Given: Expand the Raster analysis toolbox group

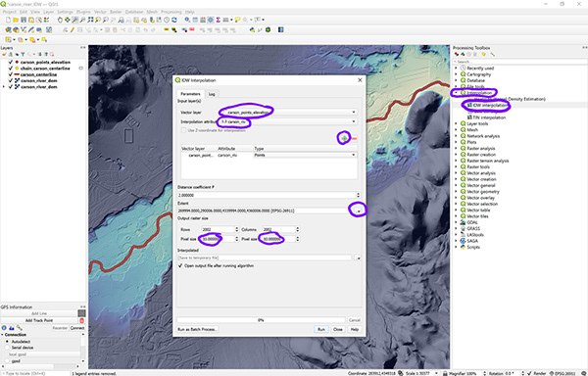Looking at the screenshot, I should [x=456, y=148].
